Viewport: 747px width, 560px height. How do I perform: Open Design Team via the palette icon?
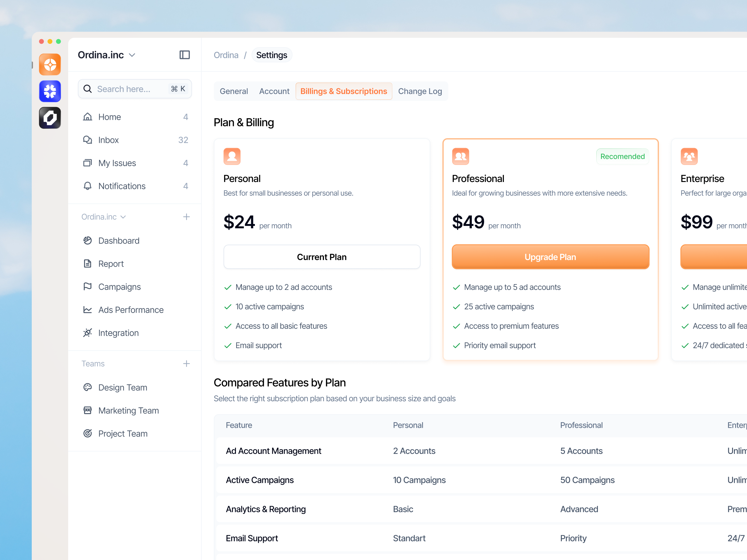(x=87, y=387)
